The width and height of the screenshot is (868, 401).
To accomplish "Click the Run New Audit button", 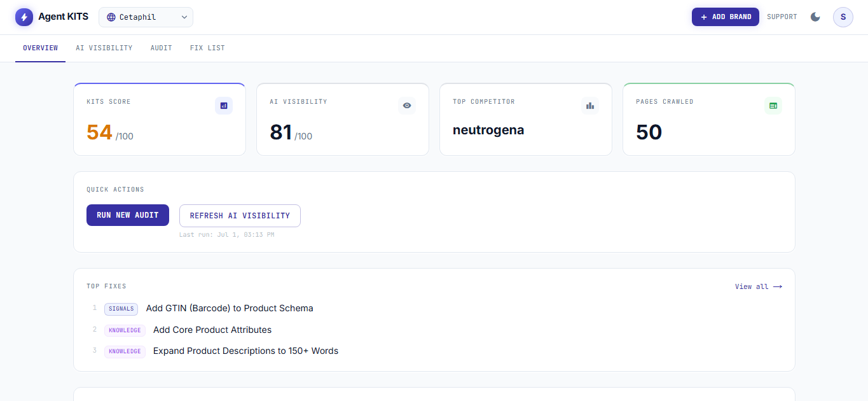I will 128,215.
